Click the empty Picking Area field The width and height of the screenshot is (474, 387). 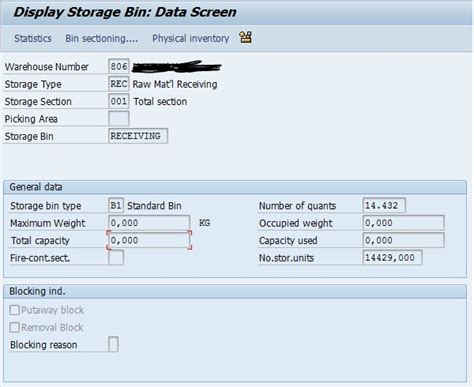click(x=119, y=119)
